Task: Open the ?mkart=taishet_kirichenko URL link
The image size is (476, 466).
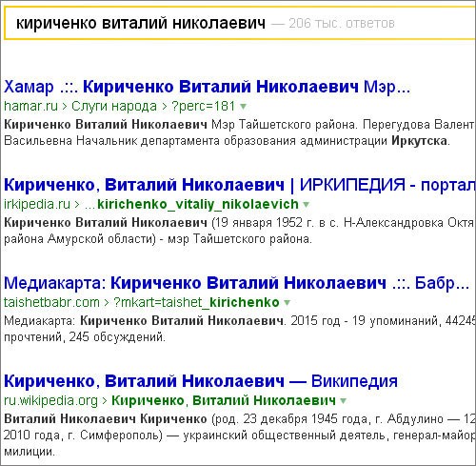Action: pyautogui.click(x=196, y=302)
